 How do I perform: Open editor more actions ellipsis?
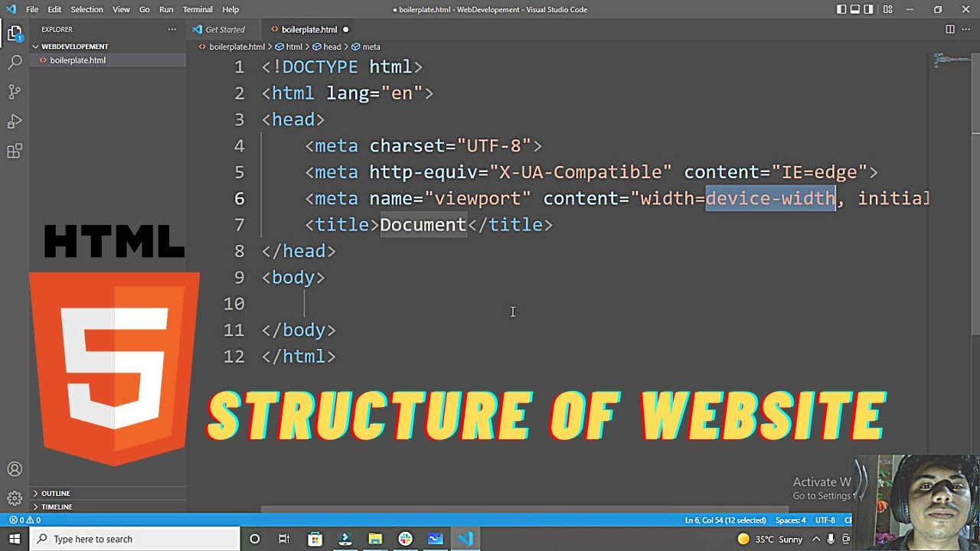(967, 29)
